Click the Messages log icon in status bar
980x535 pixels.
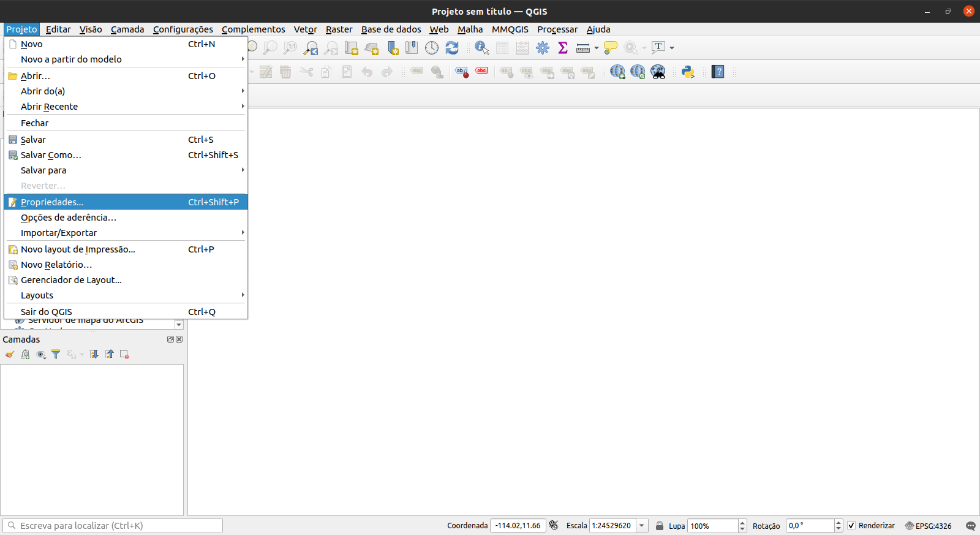click(x=971, y=526)
